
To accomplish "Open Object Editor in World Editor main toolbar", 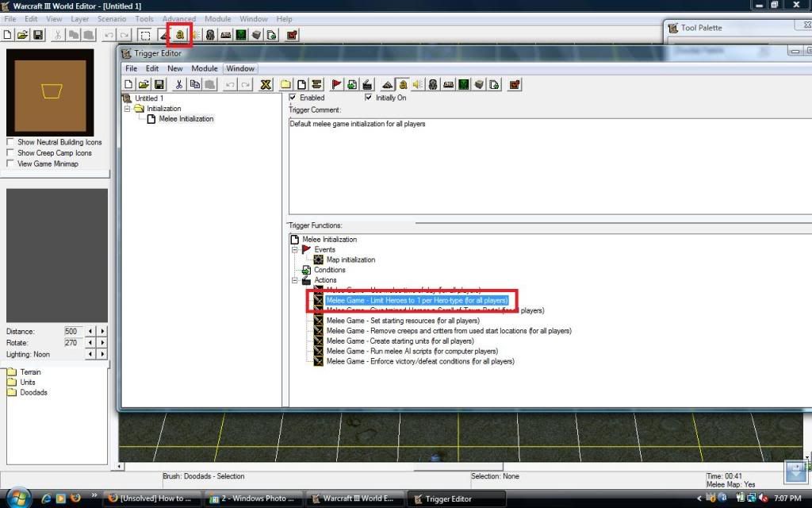I will click(211, 35).
